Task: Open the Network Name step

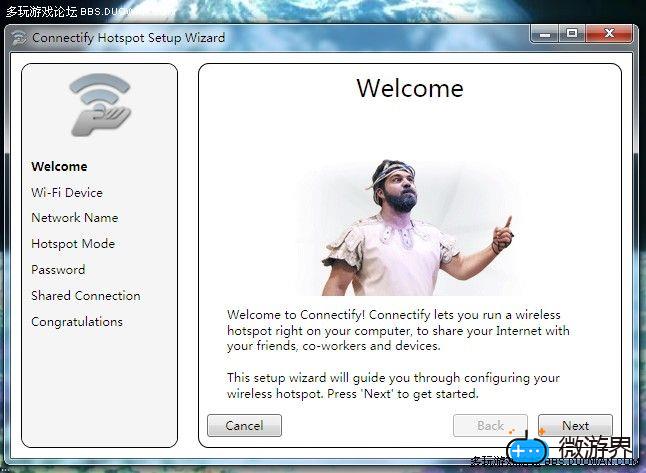Action: click(x=75, y=218)
